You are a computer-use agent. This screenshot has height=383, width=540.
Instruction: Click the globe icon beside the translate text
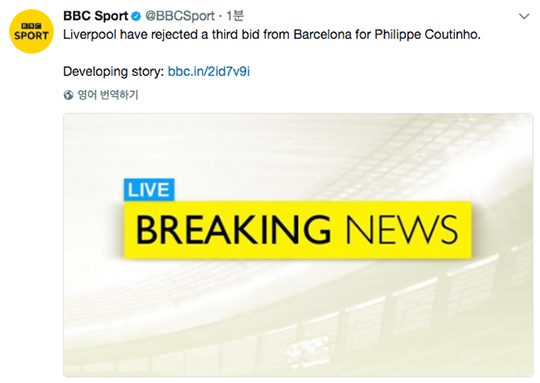[69, 95]
